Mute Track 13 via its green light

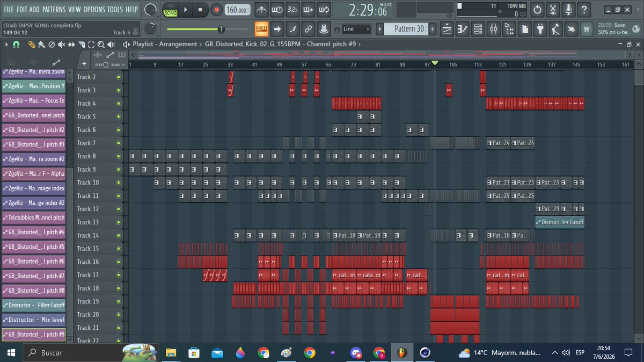pyautogui.click(x=119, y=222)
